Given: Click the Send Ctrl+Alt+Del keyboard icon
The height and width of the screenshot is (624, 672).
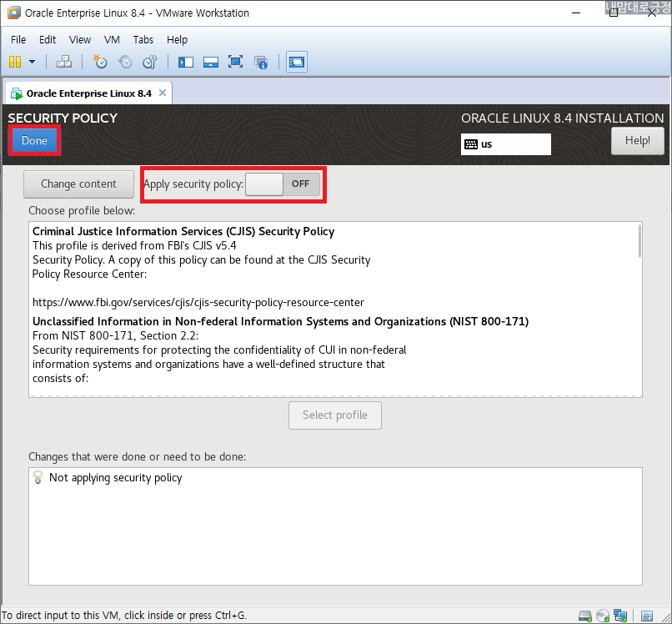Looking at the screenshot, I should tap(64, 62).
